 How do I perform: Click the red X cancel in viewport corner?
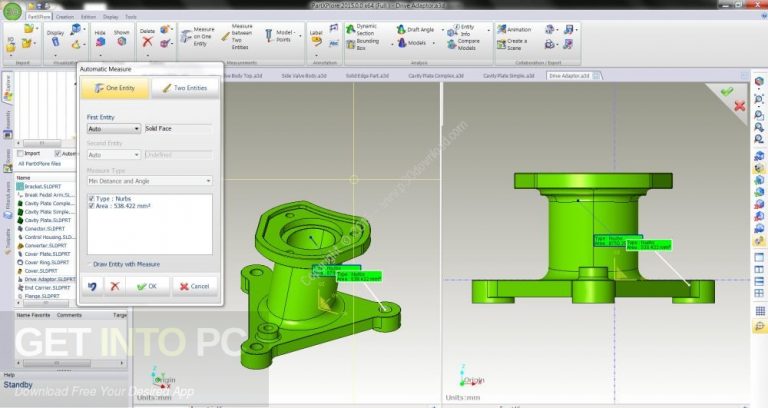740,105
